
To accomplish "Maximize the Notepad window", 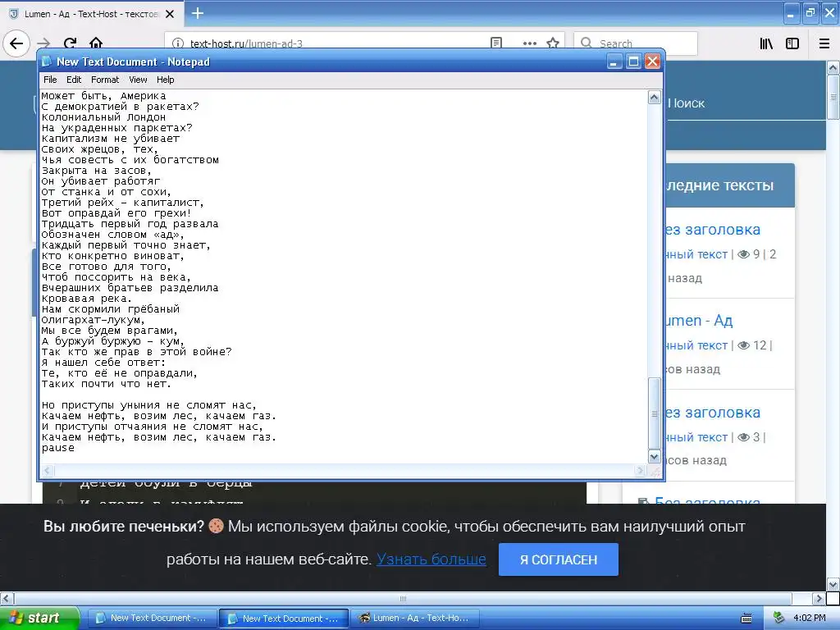I will click(633, 62).
